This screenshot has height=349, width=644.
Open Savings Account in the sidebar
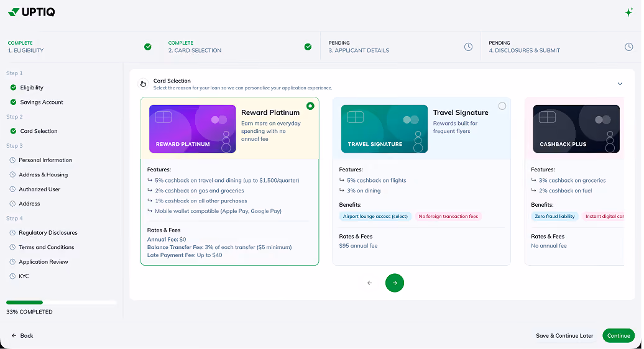click(42, 102)
